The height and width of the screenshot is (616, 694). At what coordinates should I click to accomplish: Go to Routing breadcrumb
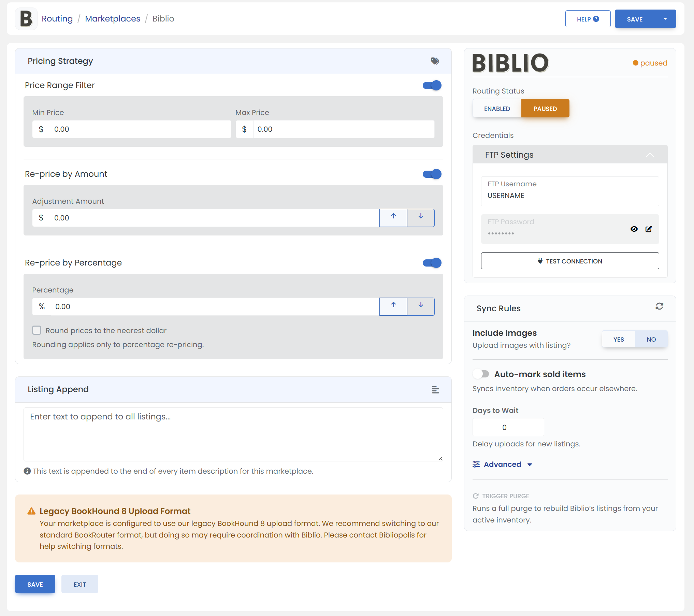[57, 19]
